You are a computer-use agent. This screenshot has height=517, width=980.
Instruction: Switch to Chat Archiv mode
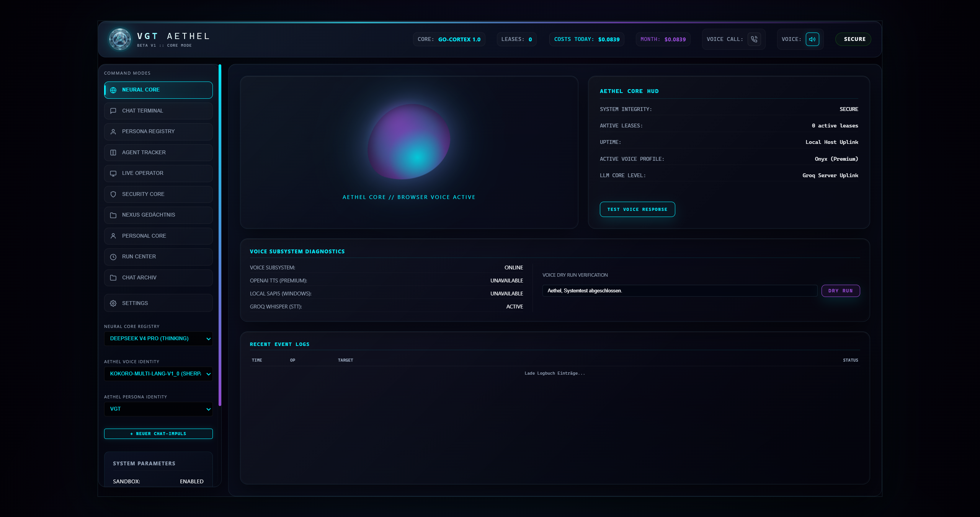pyautogui.click(x=158, y=278)
